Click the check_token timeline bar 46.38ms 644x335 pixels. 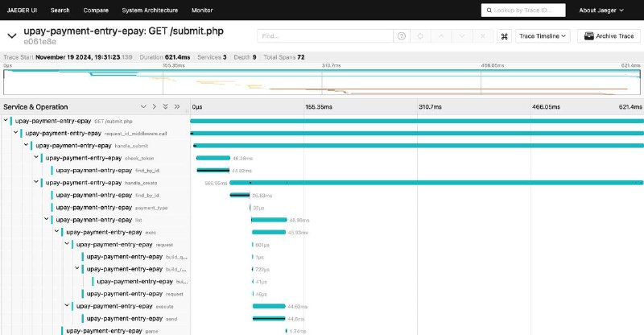click(213, 158)
